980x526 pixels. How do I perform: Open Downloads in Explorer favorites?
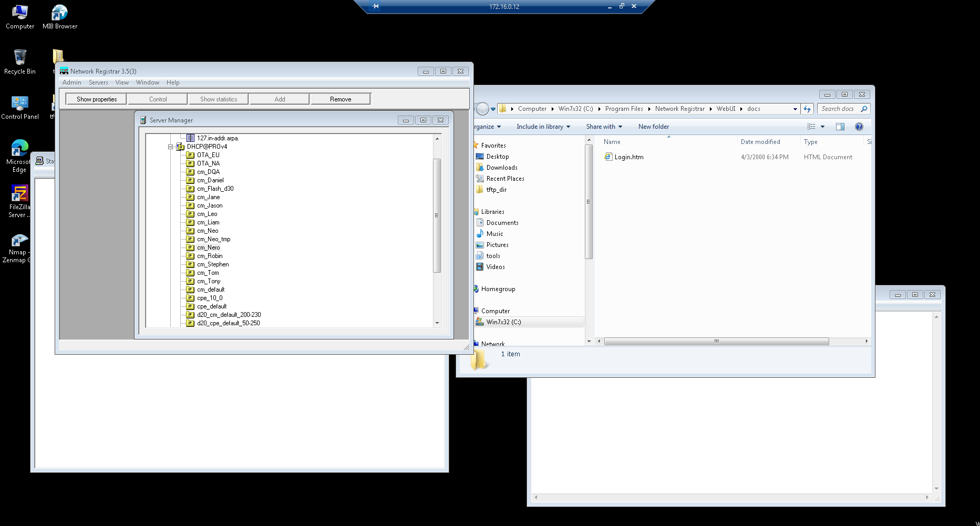(x=502, y=168)
